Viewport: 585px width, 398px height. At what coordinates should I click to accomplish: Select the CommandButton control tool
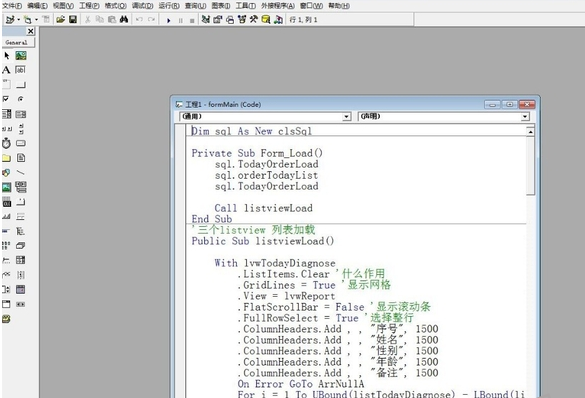[21, 85]
